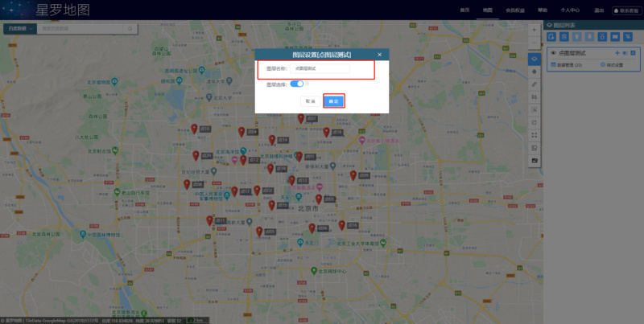This screenshot has width=644, height=324.
Task: Click 退出 to log out
Action: tap(598, 10)
